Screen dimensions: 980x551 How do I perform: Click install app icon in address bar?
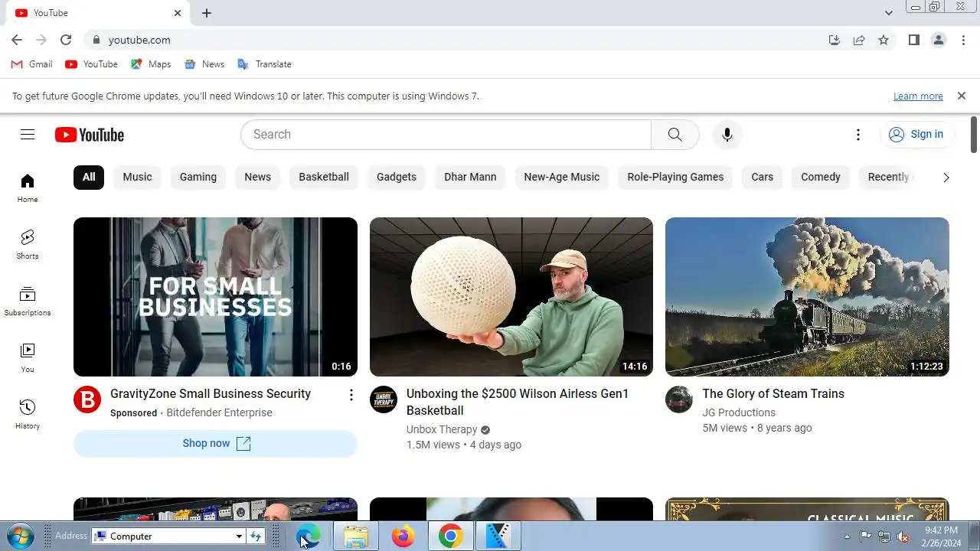pyautogui.click(x=835, y=40)
